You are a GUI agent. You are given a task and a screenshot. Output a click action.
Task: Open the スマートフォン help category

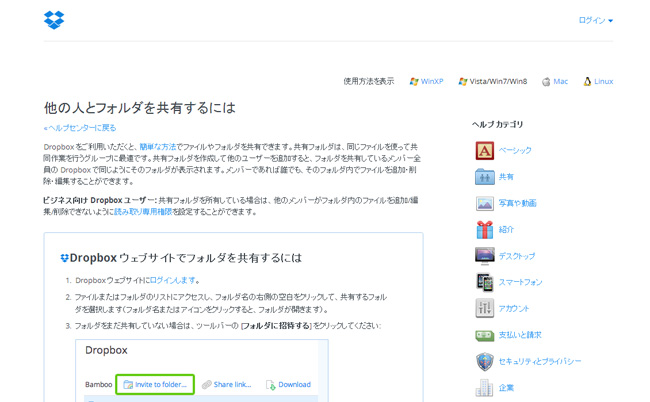pos(520,282)
